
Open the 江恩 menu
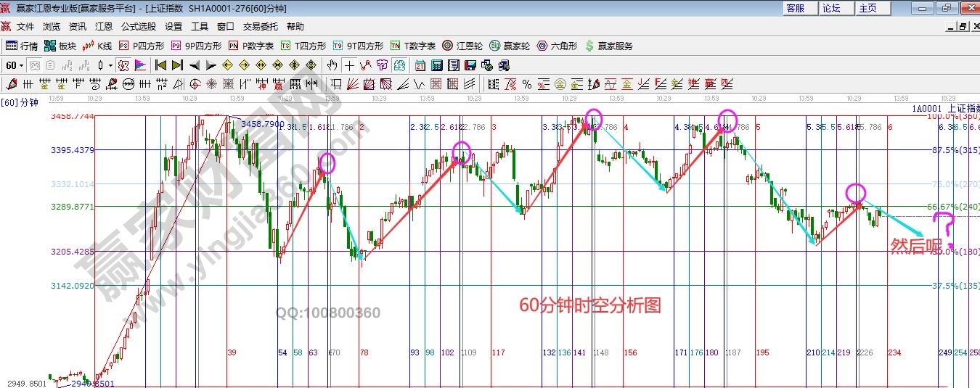104,27
